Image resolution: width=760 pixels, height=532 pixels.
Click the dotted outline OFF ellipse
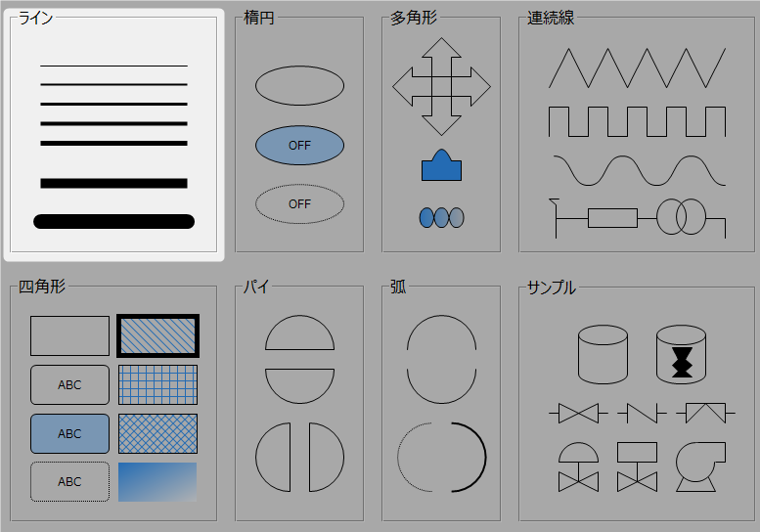(299, 204)
